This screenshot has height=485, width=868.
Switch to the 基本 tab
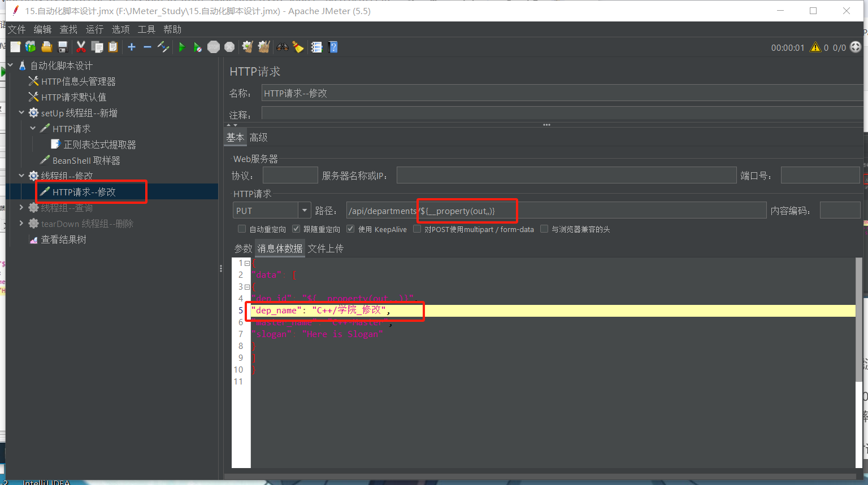[235, 137]
